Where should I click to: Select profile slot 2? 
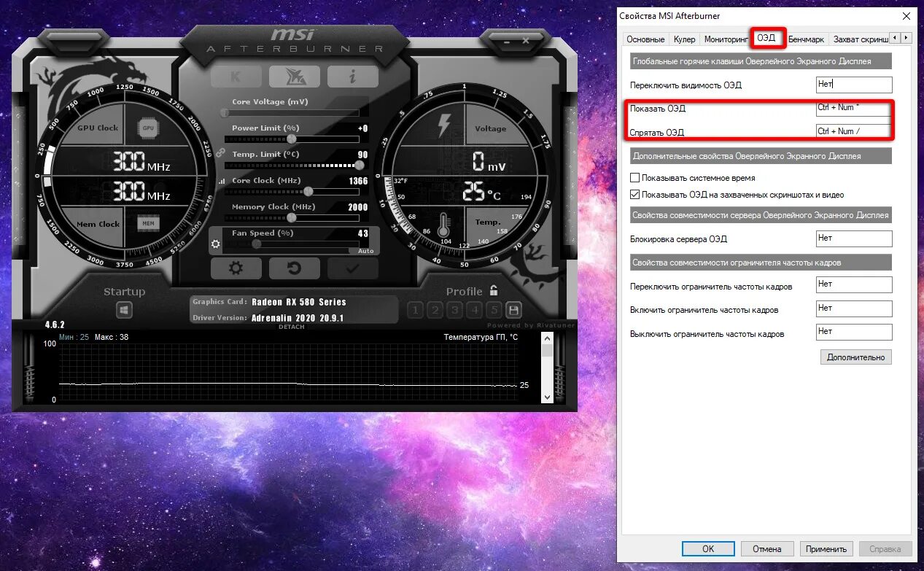pyautogui.click(x=435, y=310)
